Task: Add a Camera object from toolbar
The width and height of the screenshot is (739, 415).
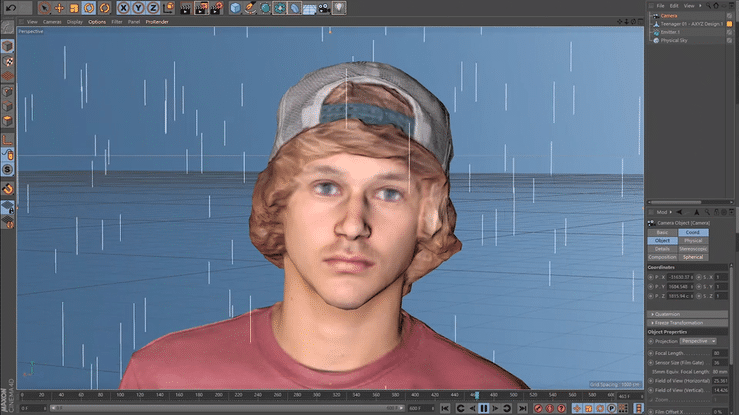Action: tap(324, 8)
